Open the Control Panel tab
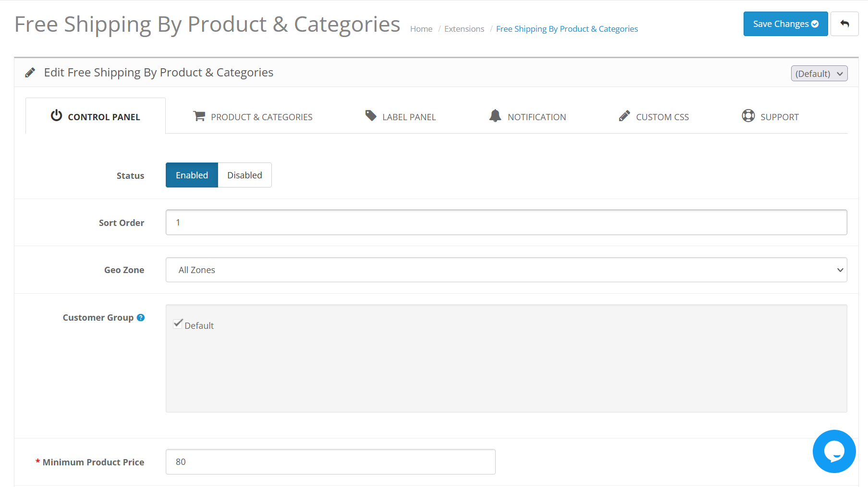The height and width of the screenshot is (487, 868). click(96, 116)
